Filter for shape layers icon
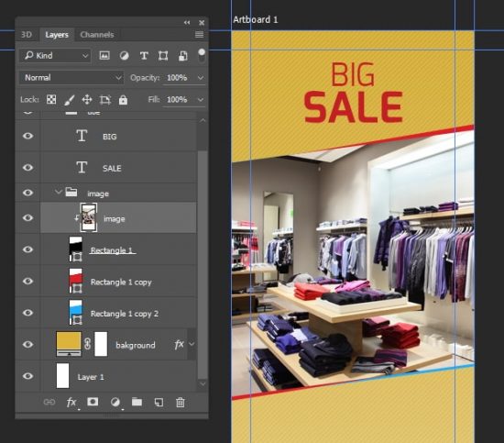 (x=163, y=56)
